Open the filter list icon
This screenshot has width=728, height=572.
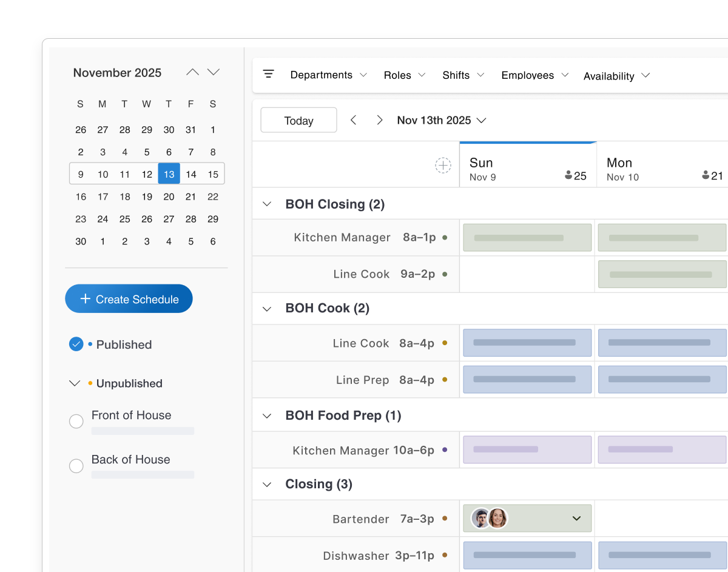click(x=268, y=74)
